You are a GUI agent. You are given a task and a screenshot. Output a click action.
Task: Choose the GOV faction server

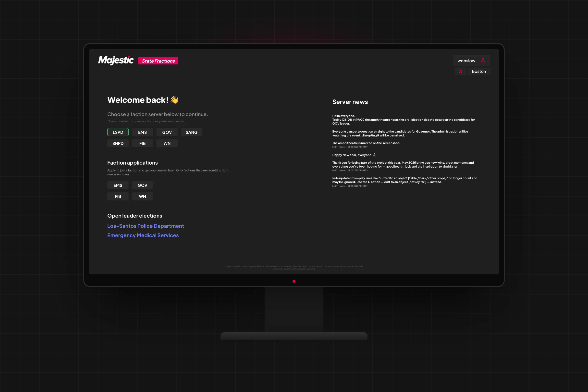coord(167,132)
